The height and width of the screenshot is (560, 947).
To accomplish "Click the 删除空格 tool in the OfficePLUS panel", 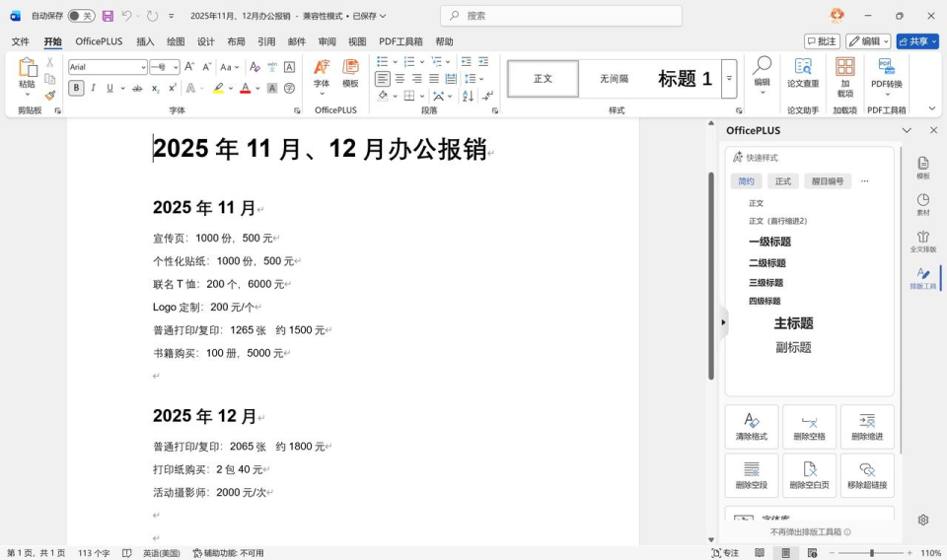I will pos(809,426).
